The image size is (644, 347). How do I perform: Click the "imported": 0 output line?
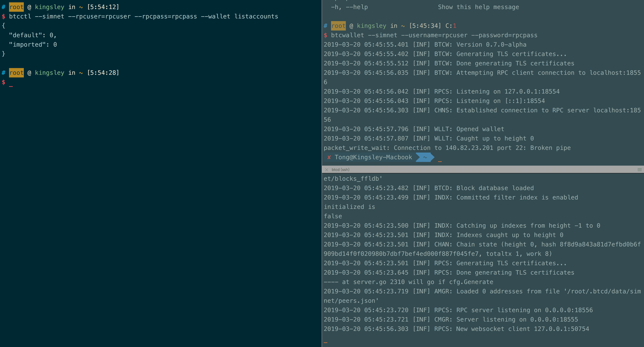33,45
